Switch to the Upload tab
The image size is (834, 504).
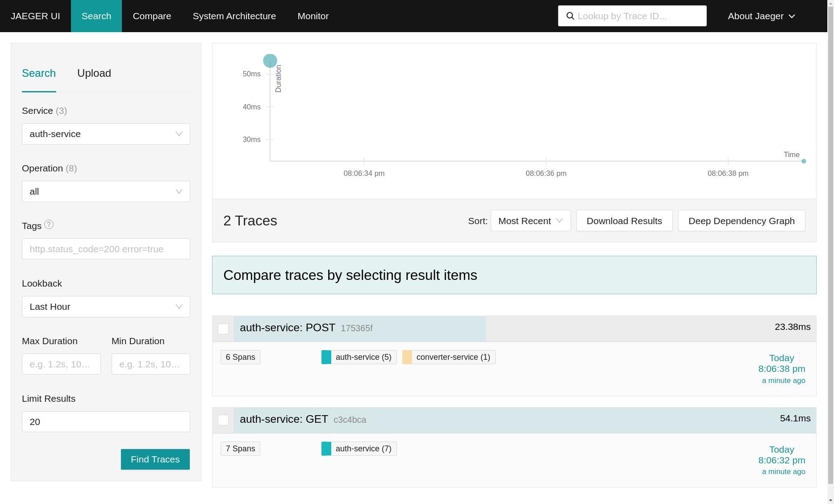pyautogui.click(x=94, y=73)
